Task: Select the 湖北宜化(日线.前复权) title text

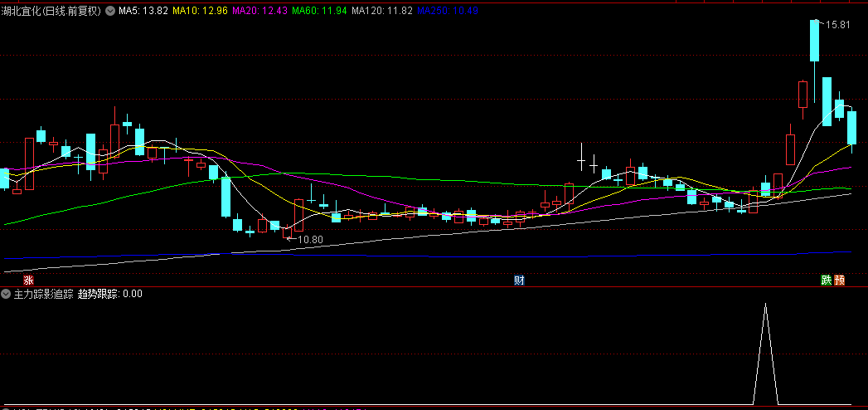Action: 51,11
